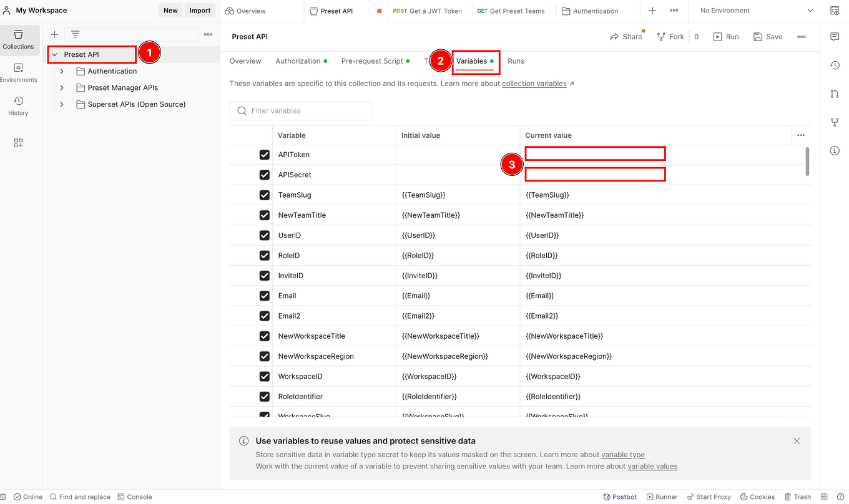This screenshot has height=504, width=849.
Task: Click the Start Proxy icon
Action: pyautogui.click(x=709, y=497)
